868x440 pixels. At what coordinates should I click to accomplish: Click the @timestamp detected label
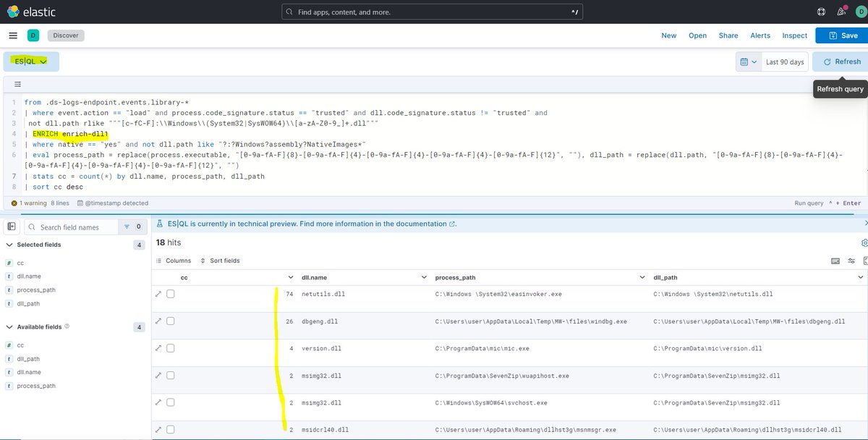112,203
